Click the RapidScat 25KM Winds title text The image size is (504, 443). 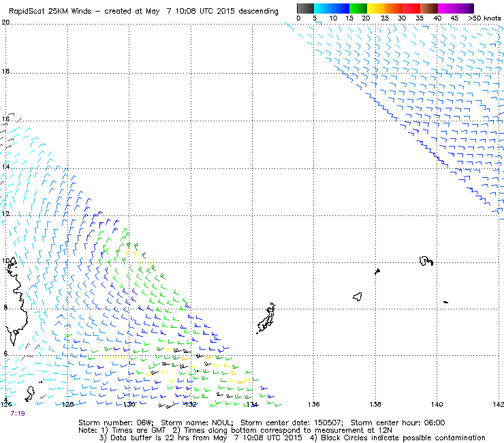(50, 12)
